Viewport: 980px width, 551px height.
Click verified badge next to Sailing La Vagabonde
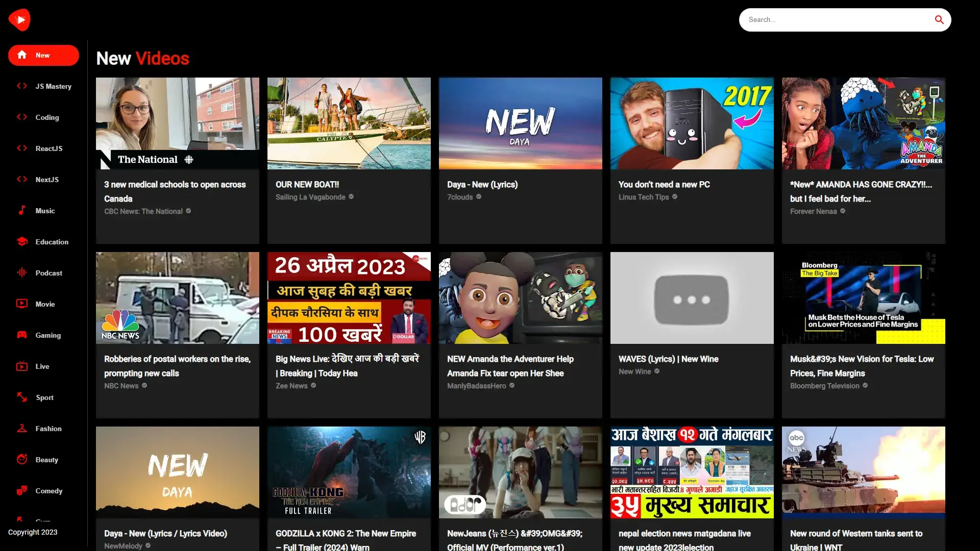tap(351, 196)
